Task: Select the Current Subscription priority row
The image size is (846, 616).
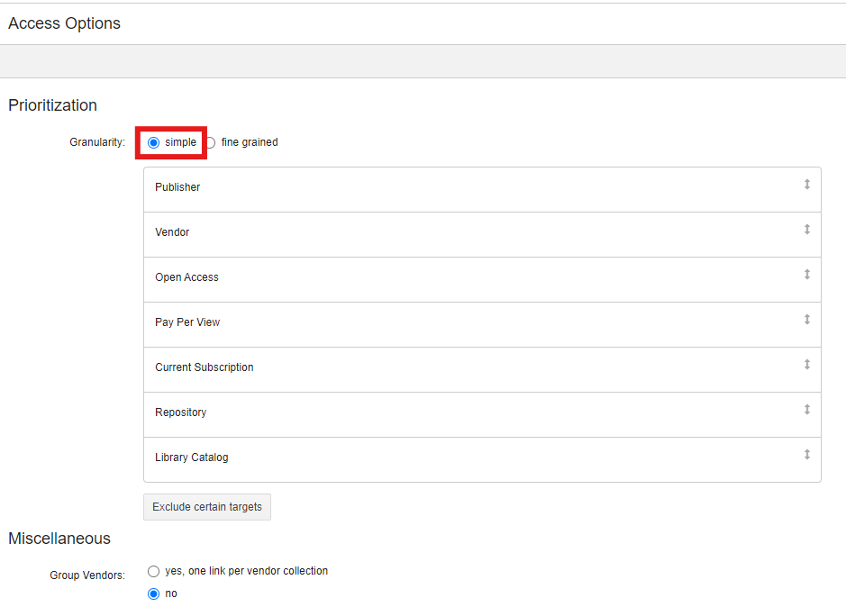Action: pyautogui.click(x=482, y=369)
